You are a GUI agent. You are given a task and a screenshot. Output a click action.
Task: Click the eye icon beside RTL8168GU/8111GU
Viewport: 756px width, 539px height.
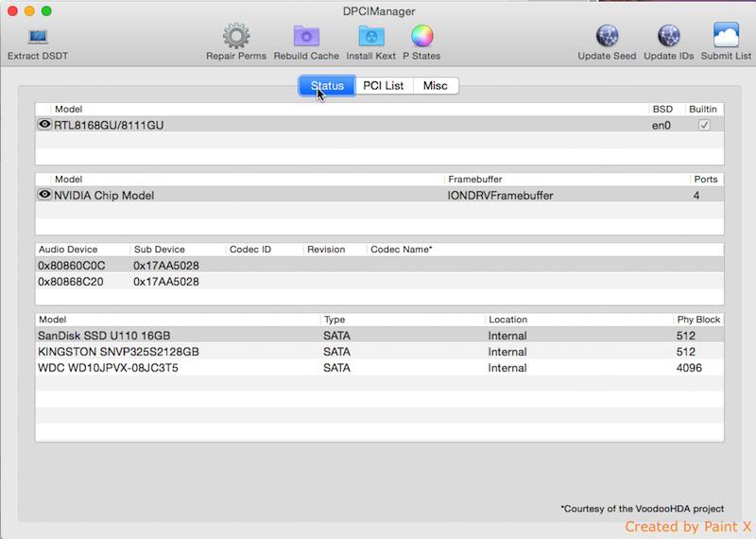[x=44, y=125]
